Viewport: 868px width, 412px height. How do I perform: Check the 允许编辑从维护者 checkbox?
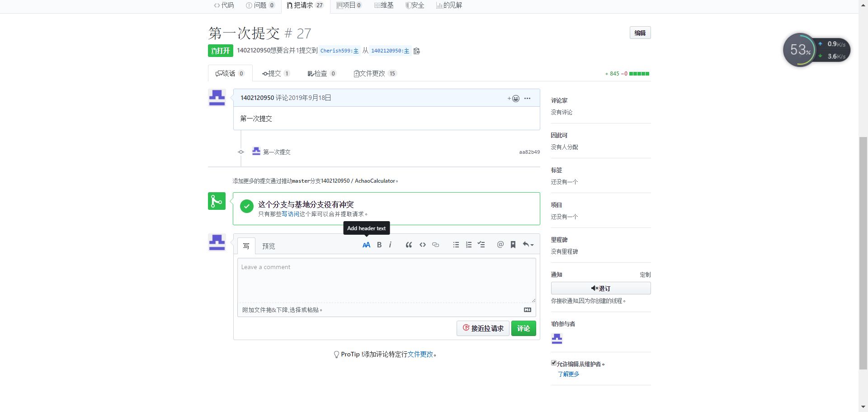[x=553, y=363]
